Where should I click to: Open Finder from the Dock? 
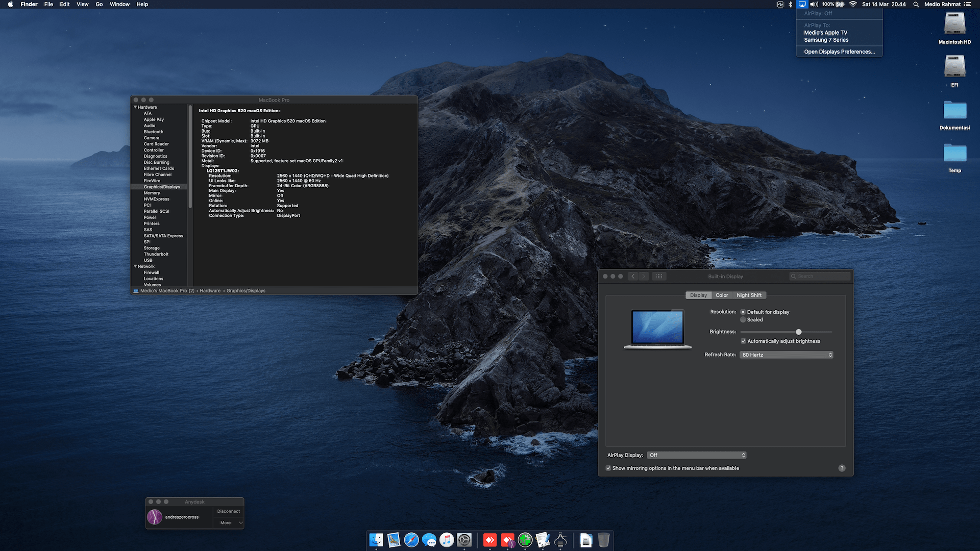point(376,540)
